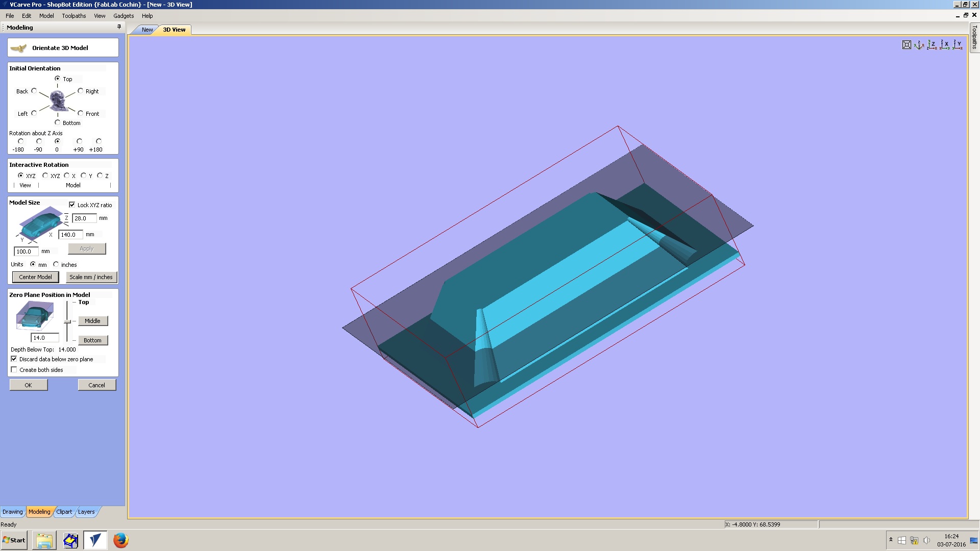The width and height of the screenshot is (980, 551).
Task: Click the network warning tray icon
Action: (x=914, y=540)
